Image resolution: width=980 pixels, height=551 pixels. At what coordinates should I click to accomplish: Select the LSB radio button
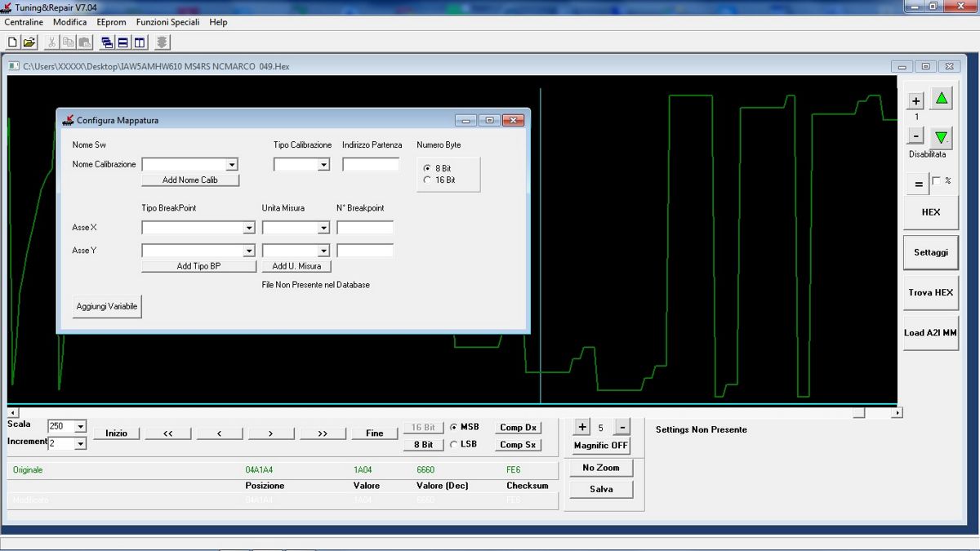tap(454, 444)
